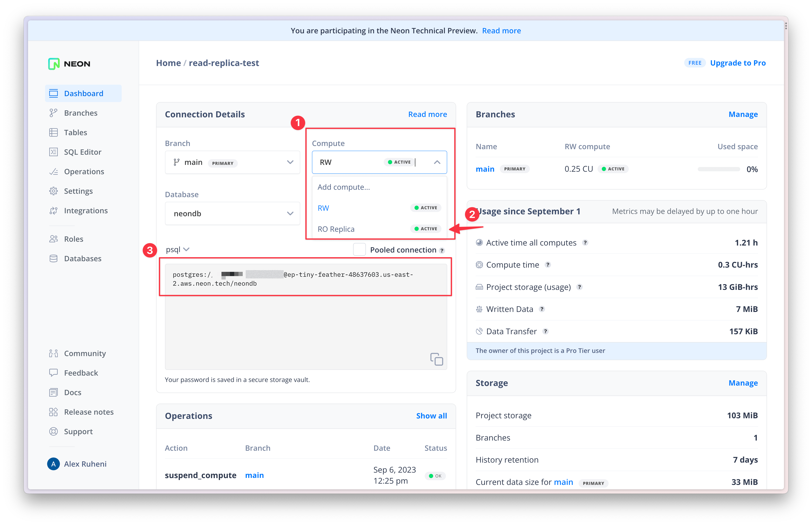The image size is (812, 525).
Task: Click the copy connection string icon
Action: click(436, 359)
